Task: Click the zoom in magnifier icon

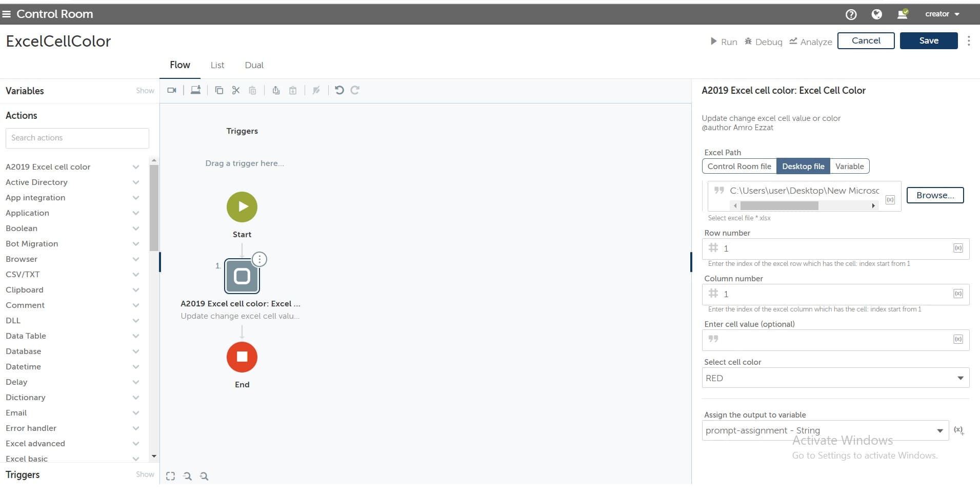Action: point(204,476)
